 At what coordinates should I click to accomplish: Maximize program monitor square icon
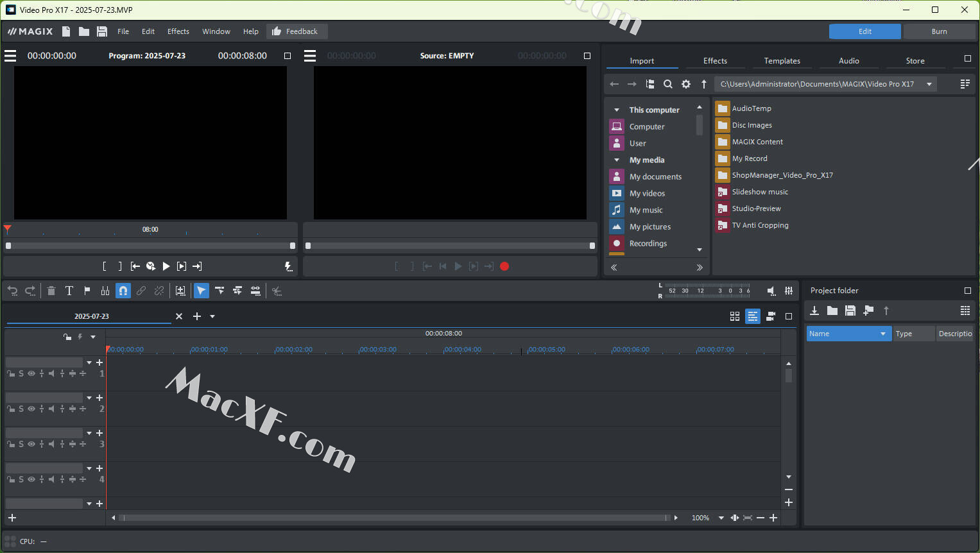coord(288,56)
